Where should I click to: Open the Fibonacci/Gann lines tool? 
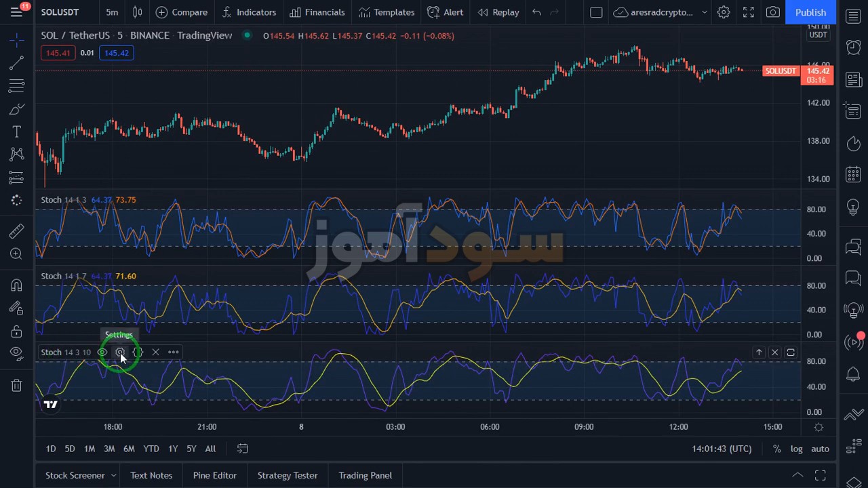coord(16,86)
